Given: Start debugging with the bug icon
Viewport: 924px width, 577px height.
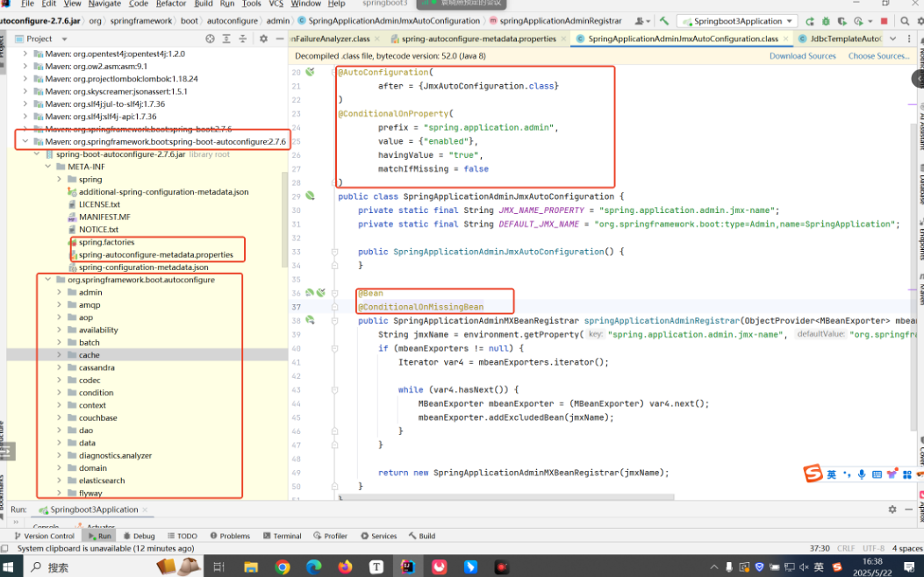Looking at the screenshot, I should click(x=826, y=21).
